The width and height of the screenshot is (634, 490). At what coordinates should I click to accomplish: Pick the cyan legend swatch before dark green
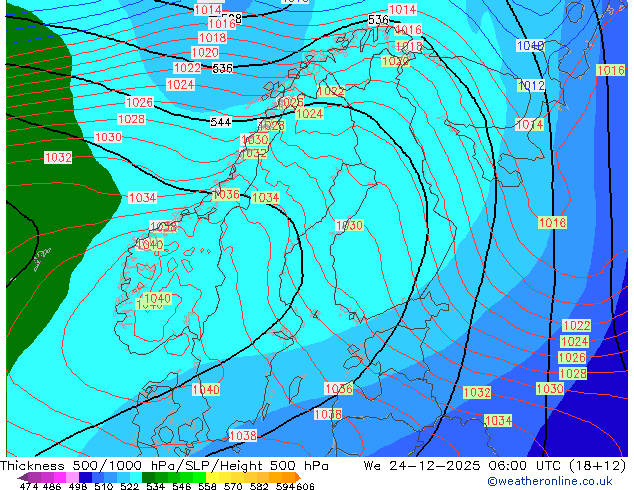tap(136, 477)
